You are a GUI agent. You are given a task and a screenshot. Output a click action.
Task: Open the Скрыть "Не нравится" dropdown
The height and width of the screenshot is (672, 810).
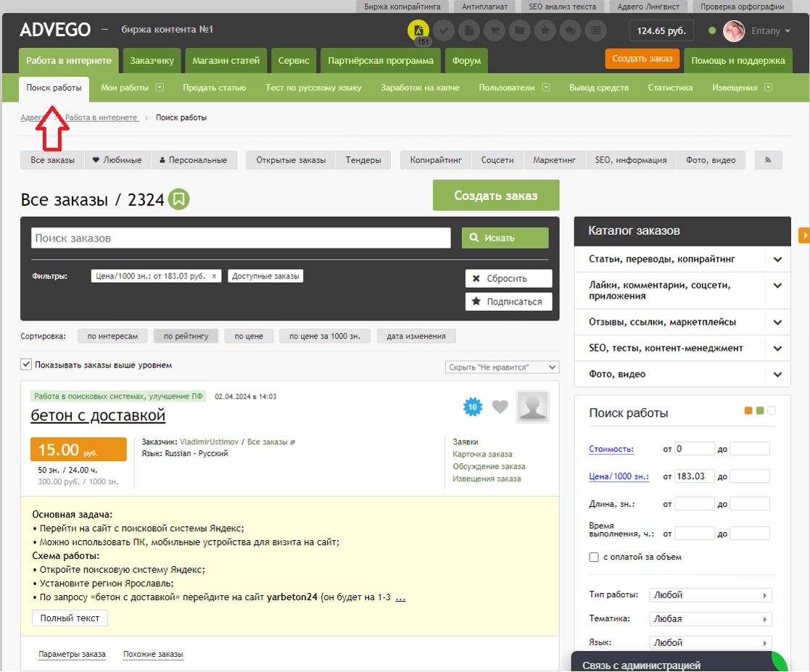coord(502,368)
